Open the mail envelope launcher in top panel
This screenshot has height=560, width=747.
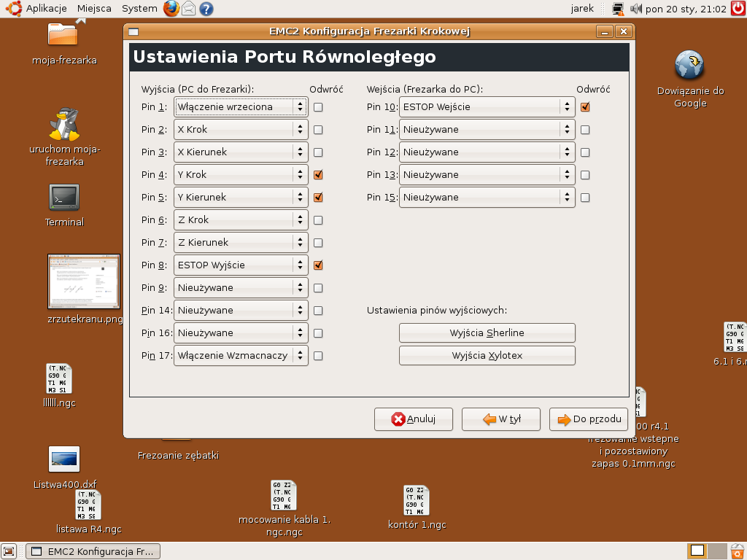click(x=189, y=9)
